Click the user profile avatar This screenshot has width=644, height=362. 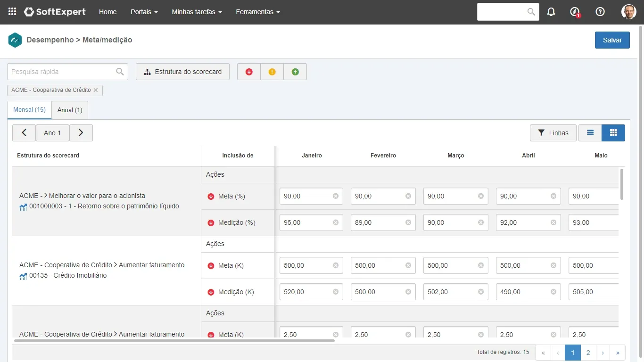[628, 12]
